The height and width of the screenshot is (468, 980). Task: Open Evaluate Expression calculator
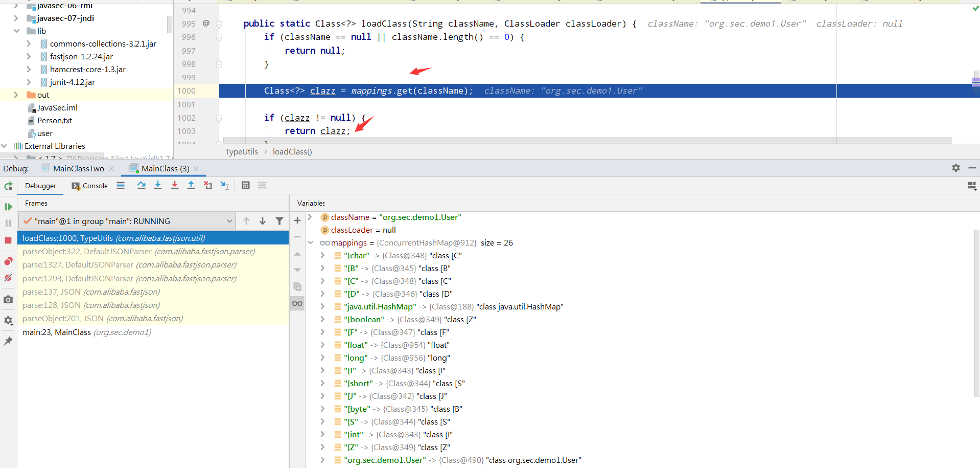[246, 185]
